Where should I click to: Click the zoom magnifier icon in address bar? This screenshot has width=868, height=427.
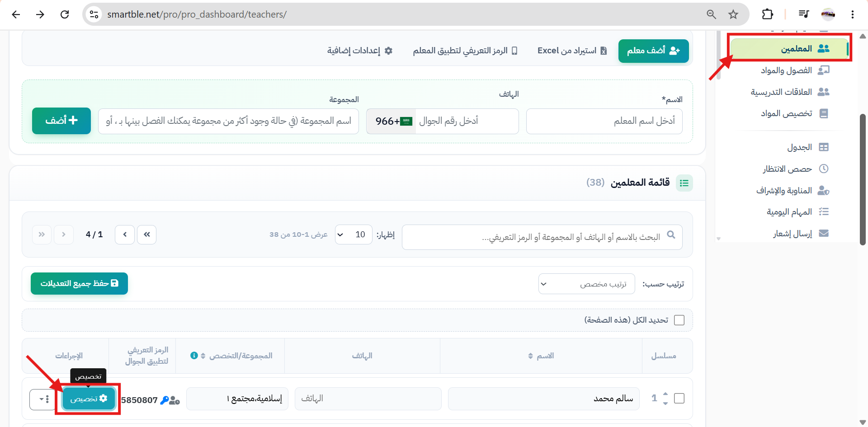[x=711, y=14]
